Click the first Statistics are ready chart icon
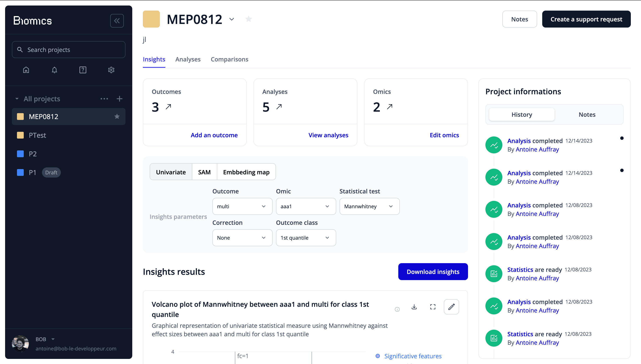This screenshot has width=641, height=364. pyautogui.click(x=494, y=274)
